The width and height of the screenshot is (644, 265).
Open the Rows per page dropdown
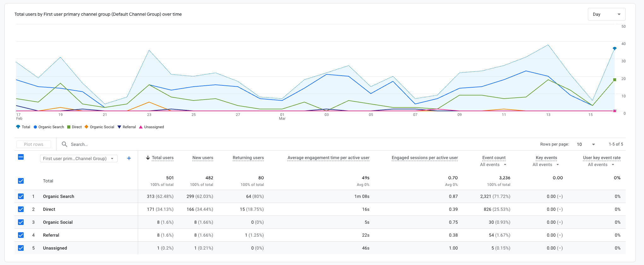[x=586, y=144]
